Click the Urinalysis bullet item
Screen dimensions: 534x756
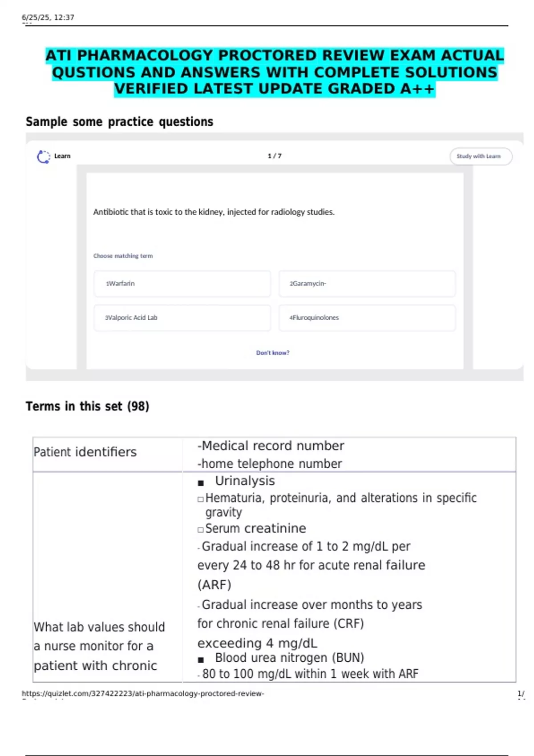pyautogui.click(x=237, y=481)
